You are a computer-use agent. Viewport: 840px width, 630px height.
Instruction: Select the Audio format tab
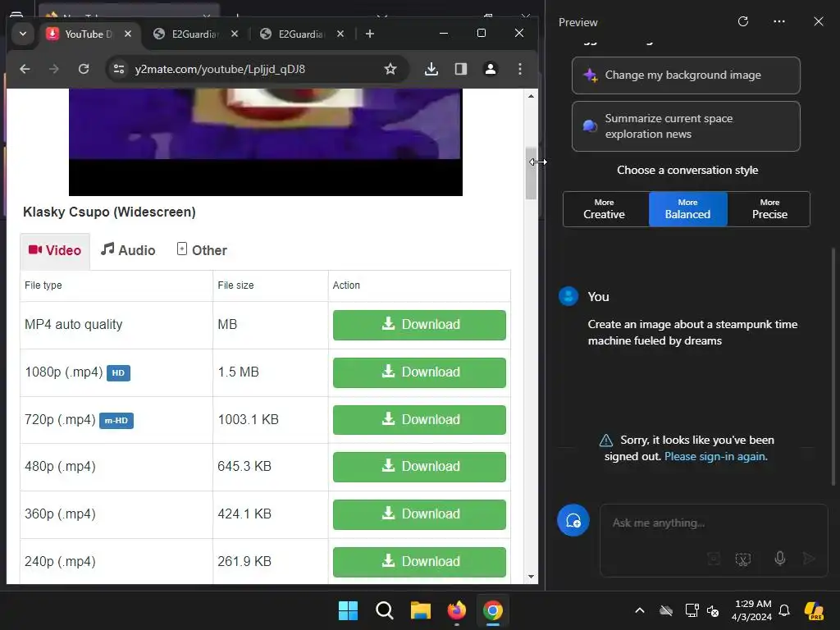pos(128,250)
